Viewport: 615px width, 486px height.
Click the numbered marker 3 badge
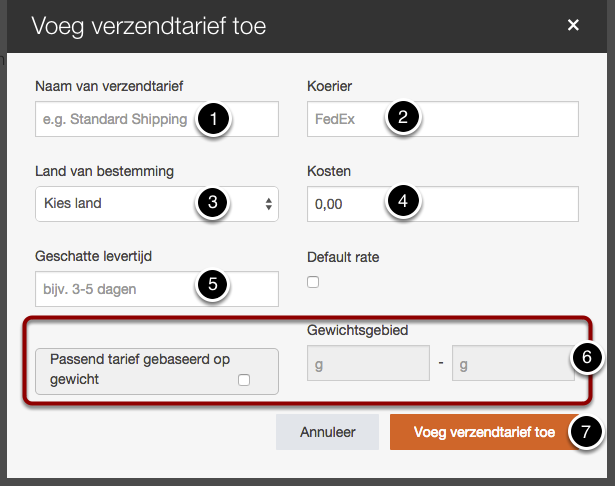coord(213,203)
